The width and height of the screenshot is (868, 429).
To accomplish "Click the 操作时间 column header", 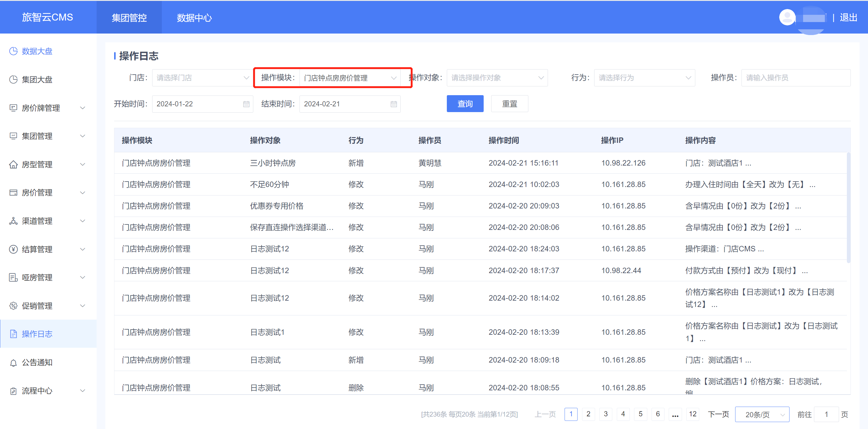I will coord(503,140).
